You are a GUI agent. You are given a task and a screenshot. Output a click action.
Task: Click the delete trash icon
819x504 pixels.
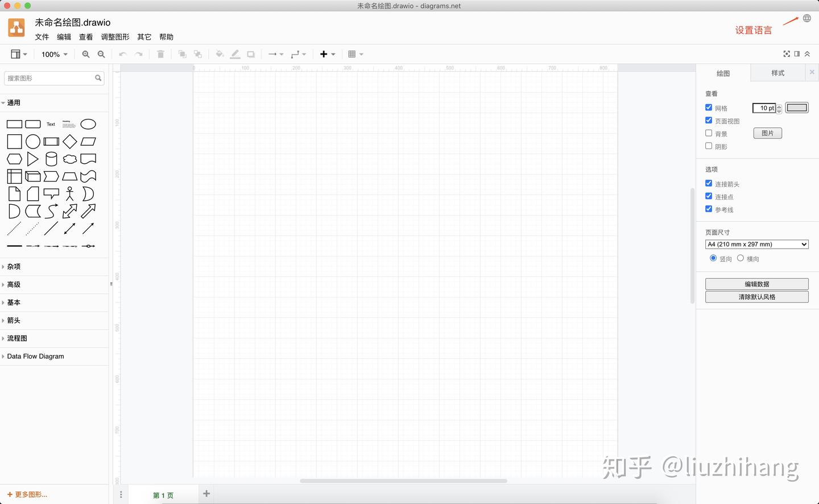pos(160,54)
